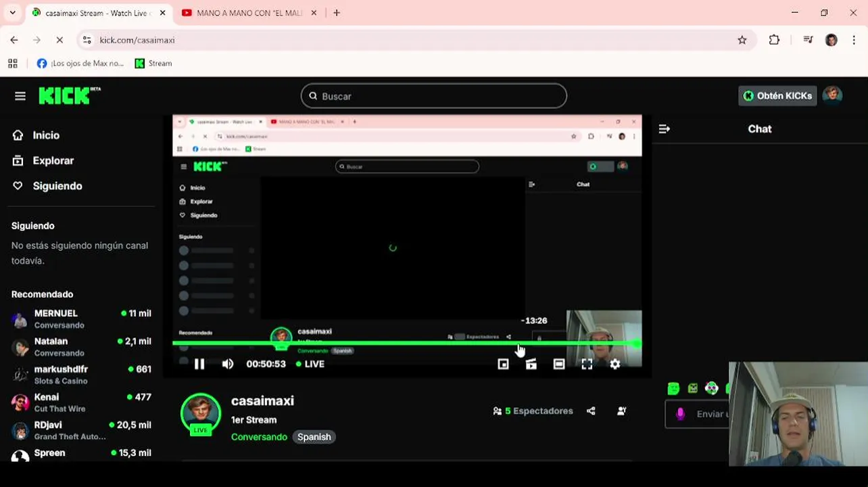Open player settings gear
The image size is (868, 487).
pos(614,364)
